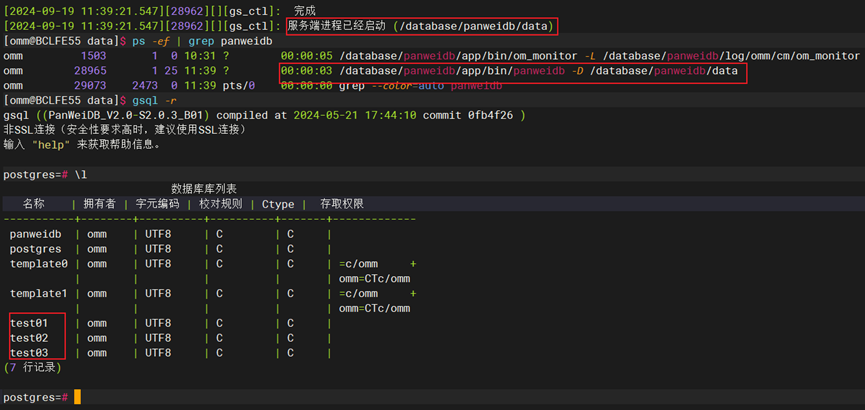Click the '数据库库列表' table title
865x410 pixels.
pyautogui.click(x=204, y=189)
